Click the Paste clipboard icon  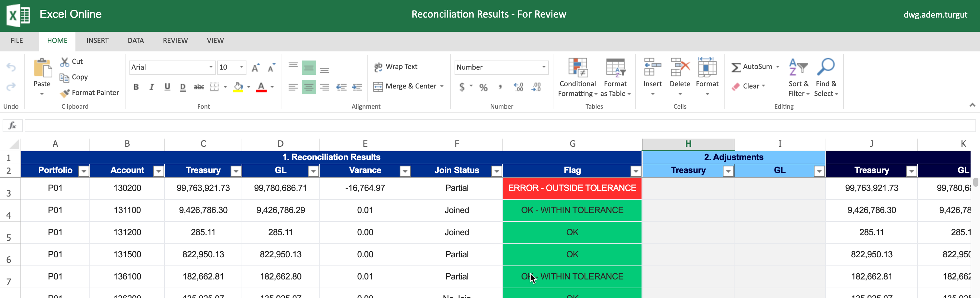click(42, 69)
